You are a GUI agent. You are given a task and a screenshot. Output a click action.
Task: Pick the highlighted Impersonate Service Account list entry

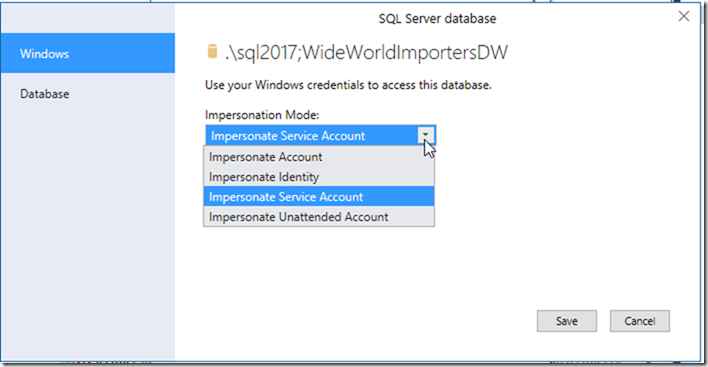[x=319, y=197]
